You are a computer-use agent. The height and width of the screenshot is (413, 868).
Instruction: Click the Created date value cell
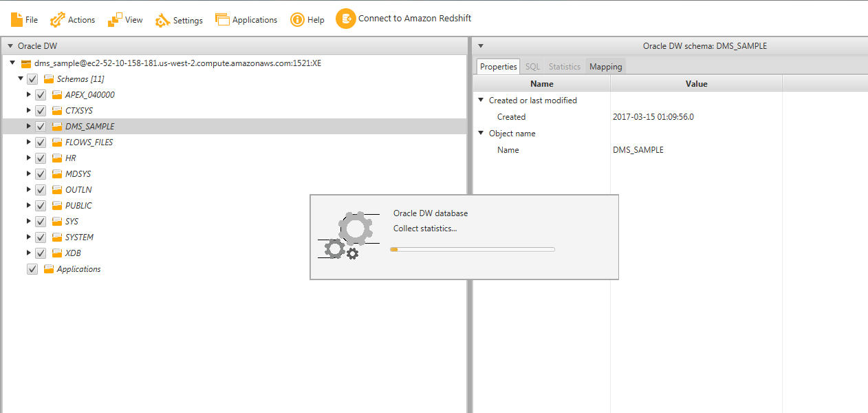(x=696, y=117)
